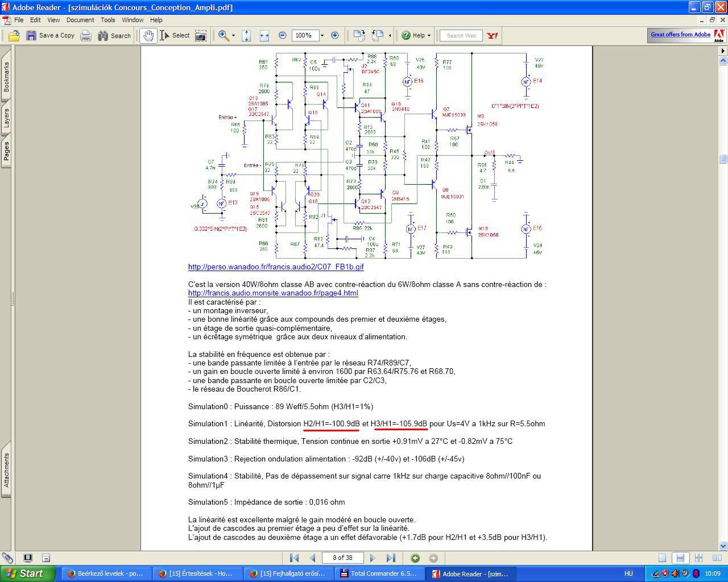Open the Attachments side tab
728x582 pixels.
6,469
